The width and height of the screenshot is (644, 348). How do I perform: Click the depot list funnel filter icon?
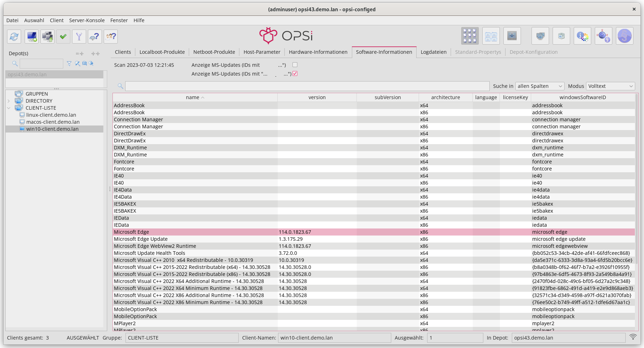tap(69, 64)
